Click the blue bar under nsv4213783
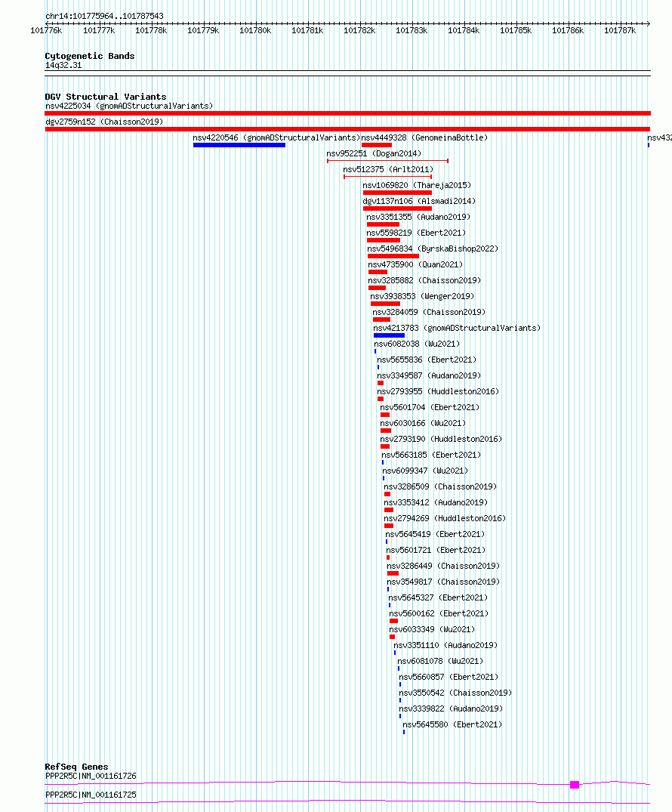This screenshot has height=812, width=672. pos(389,335)
